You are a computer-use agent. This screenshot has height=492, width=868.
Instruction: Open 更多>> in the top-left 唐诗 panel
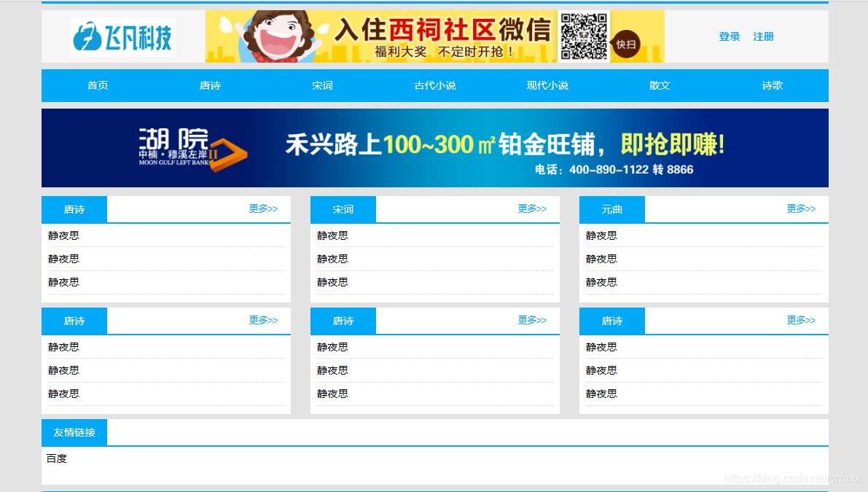tap(263, 208)
